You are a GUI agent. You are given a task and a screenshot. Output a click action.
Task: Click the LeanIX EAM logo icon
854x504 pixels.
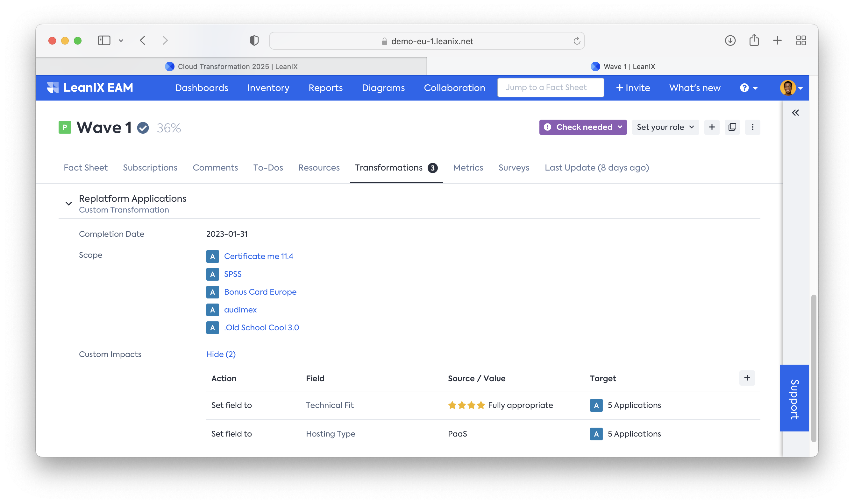[53, 87]
